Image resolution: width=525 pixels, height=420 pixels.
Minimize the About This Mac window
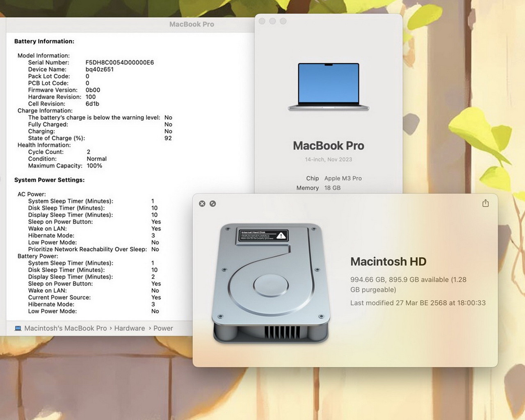tap(272, 21)
